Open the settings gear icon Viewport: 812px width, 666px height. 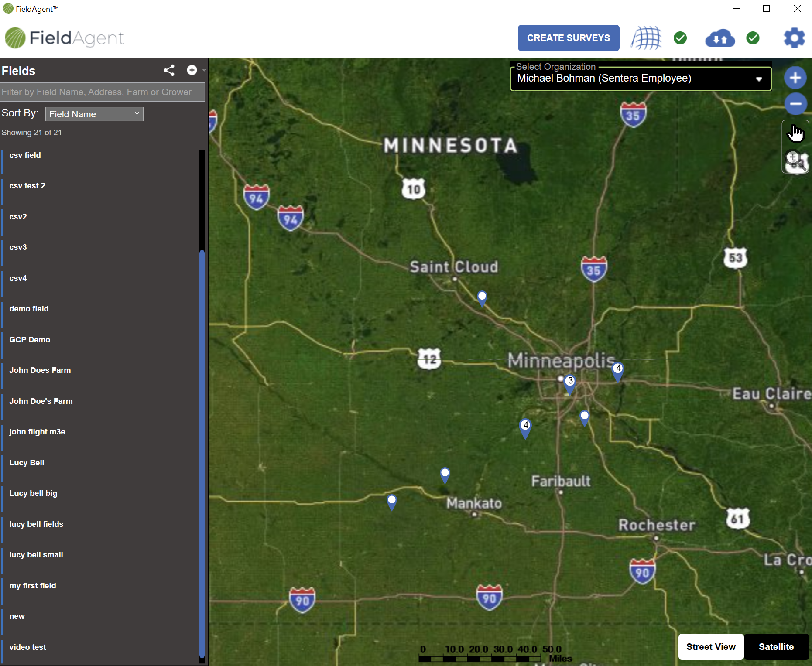pos(794,38)
